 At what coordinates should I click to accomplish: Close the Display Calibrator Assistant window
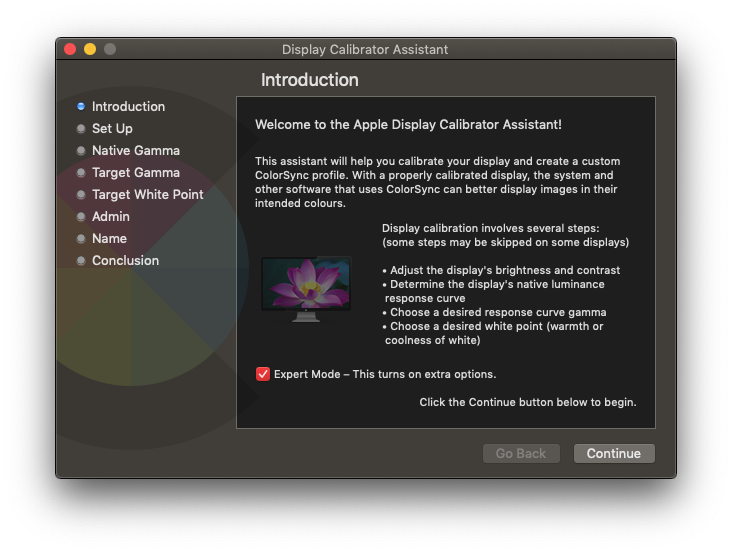[x=70, y=49]
